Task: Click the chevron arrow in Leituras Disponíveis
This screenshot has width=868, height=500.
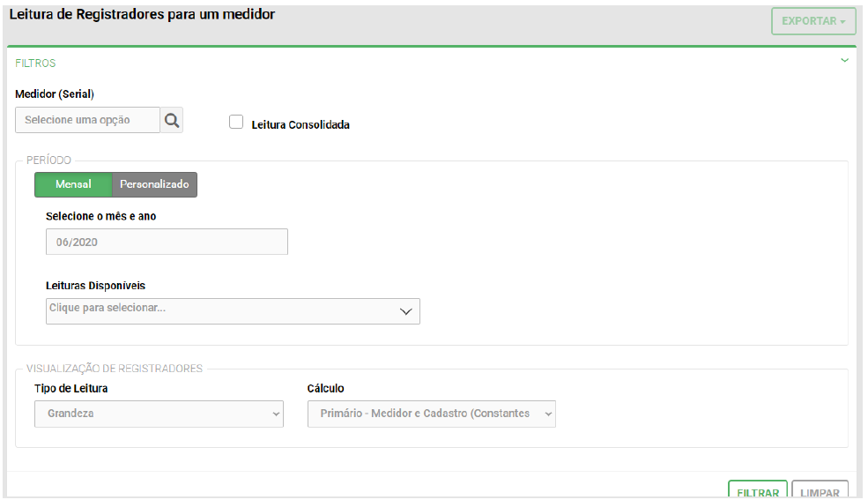Action: tap(405, 311)
